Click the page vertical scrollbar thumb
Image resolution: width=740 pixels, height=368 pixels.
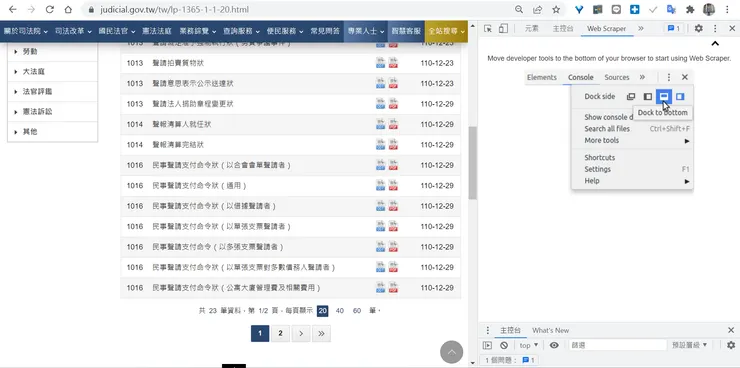coord(473,163)
